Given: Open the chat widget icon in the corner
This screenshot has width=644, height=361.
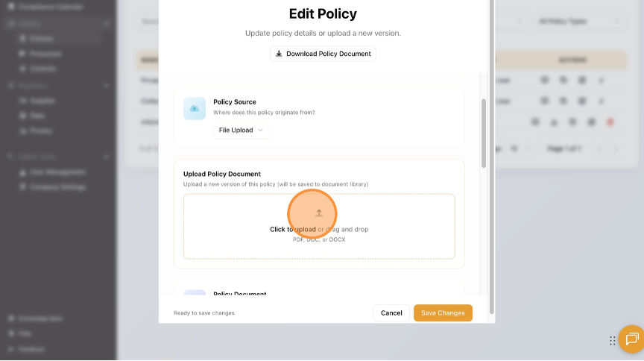Looking at the screenshot, I should coord(631,340).
